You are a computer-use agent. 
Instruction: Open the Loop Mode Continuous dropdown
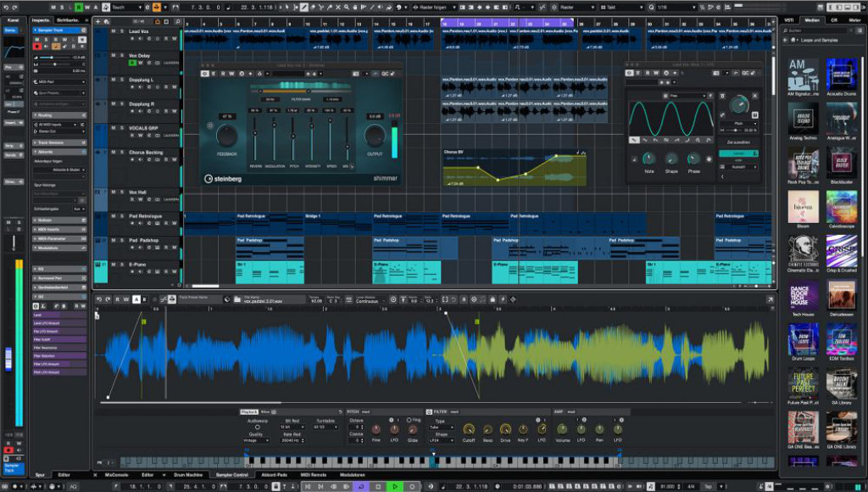click(x=370, y=301)
